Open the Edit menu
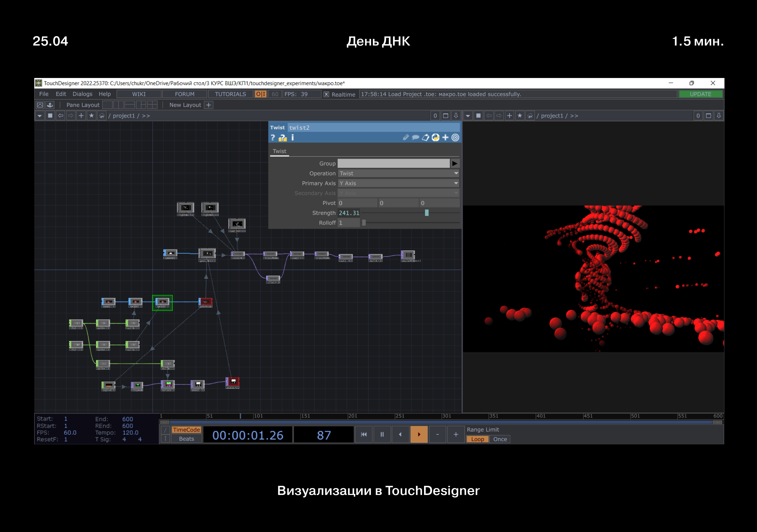The image size is (757, 532). coord(61,94)
